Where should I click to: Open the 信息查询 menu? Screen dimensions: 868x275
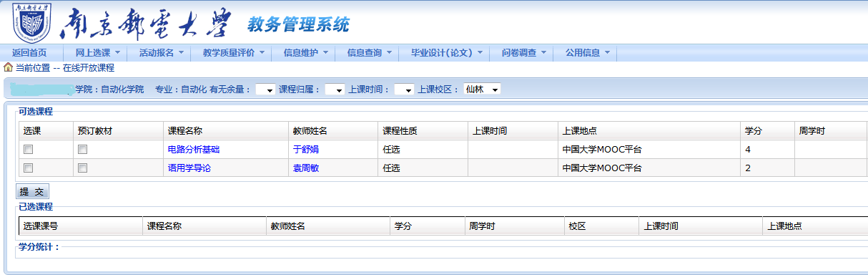click(365, 52)
